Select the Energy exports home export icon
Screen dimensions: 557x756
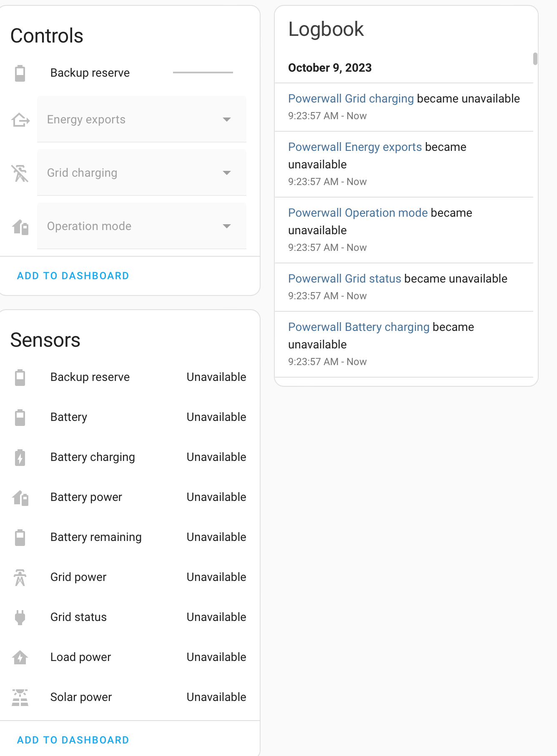coord(19,120)
